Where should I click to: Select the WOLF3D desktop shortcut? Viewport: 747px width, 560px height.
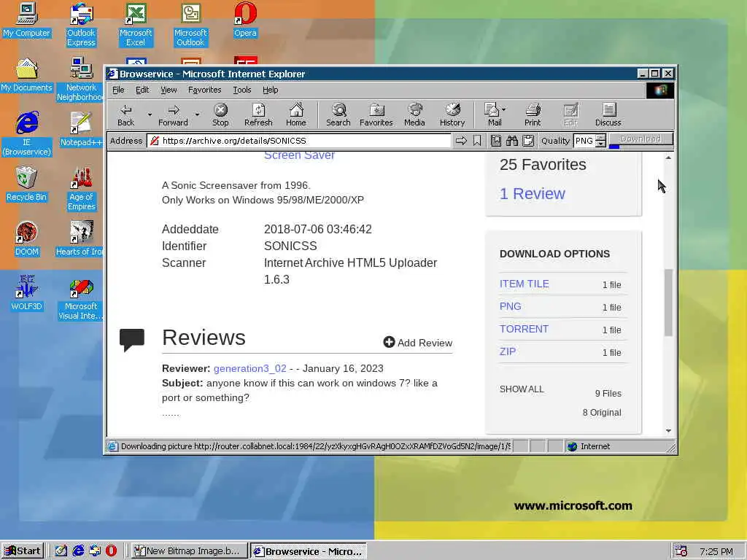27,294
